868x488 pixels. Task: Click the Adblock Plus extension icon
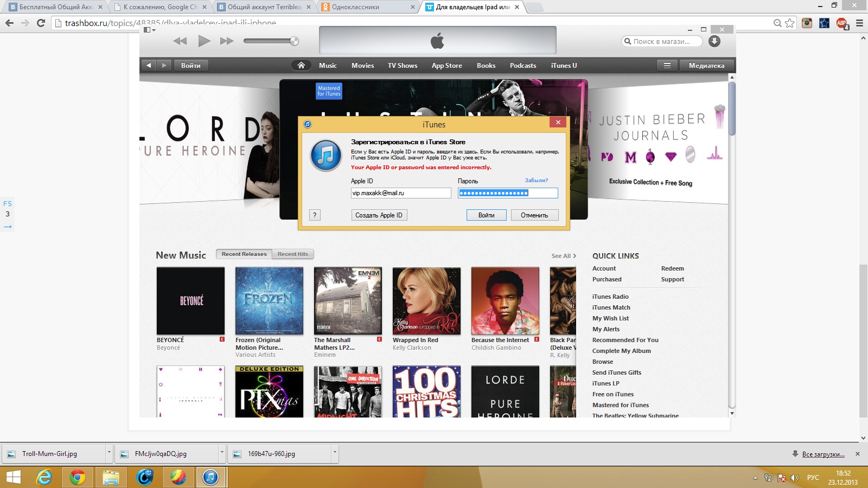click(841, 23)
